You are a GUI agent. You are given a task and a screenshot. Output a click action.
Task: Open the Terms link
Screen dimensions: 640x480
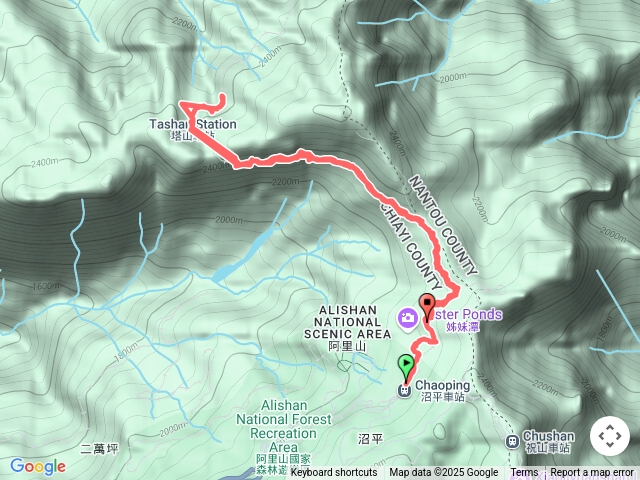[524, 473]
